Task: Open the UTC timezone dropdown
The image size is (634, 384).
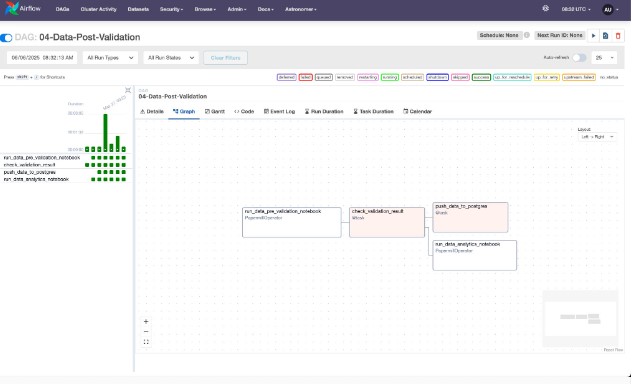Action: [x=576, y=9]
